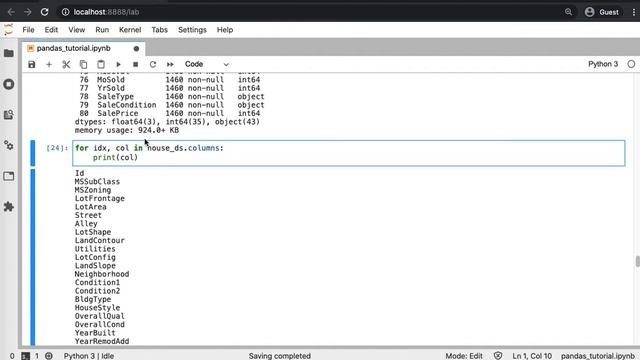View site information icon in address bar

(x=65, y=12)
